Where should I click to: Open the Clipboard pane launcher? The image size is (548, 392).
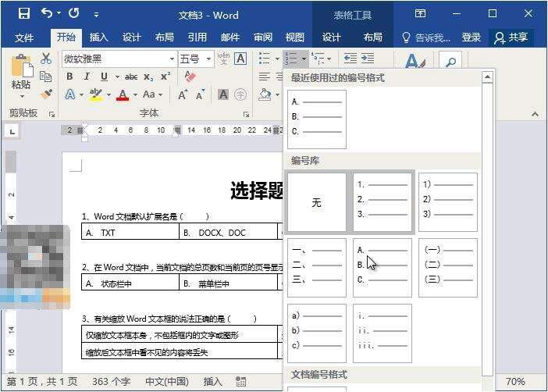(52, 114)
